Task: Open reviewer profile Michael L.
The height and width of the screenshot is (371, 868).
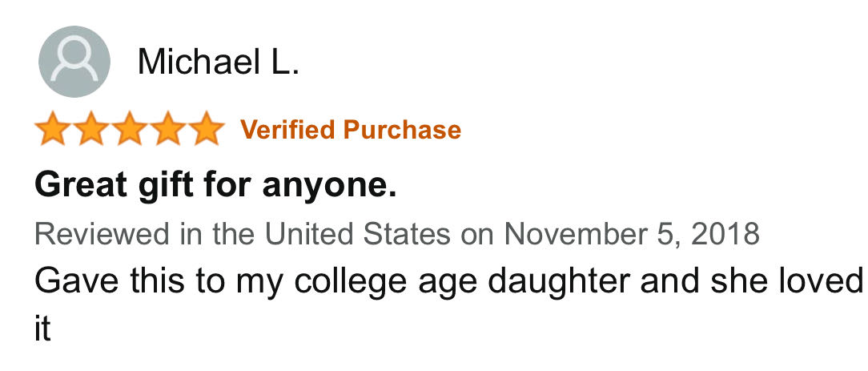Action: coord(218,62)
